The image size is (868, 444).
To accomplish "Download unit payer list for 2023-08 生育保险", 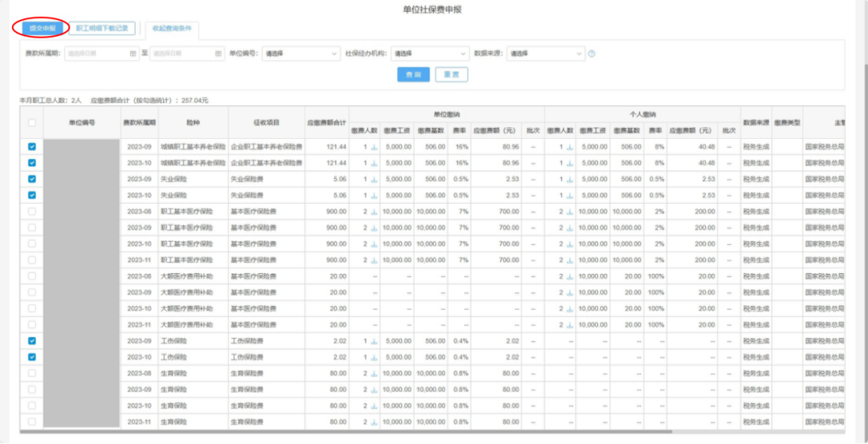I will click(x=374, y=373).
